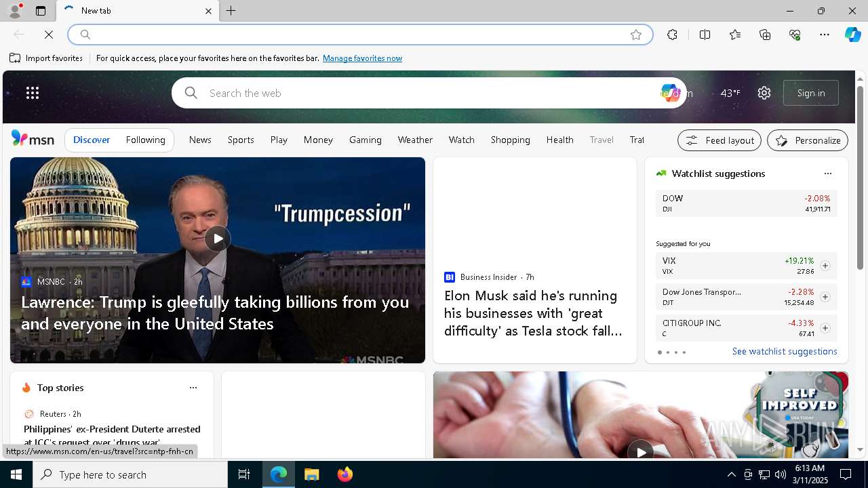Click the Personalize button
The width and height of the screenshot is (868, 488).
tap(808, 140)
